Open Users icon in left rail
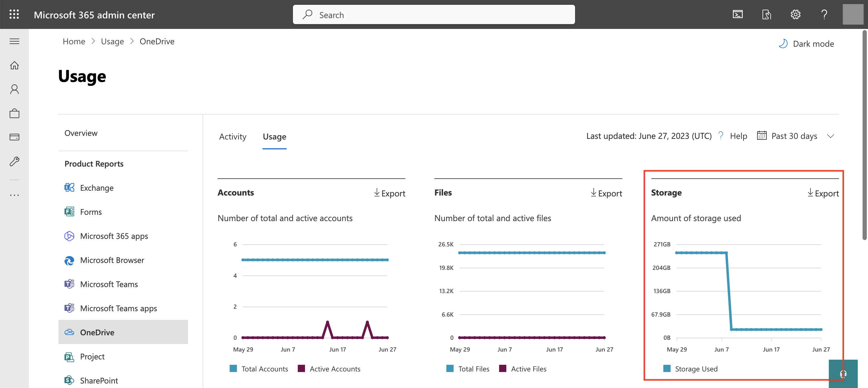 click(14, 89)
